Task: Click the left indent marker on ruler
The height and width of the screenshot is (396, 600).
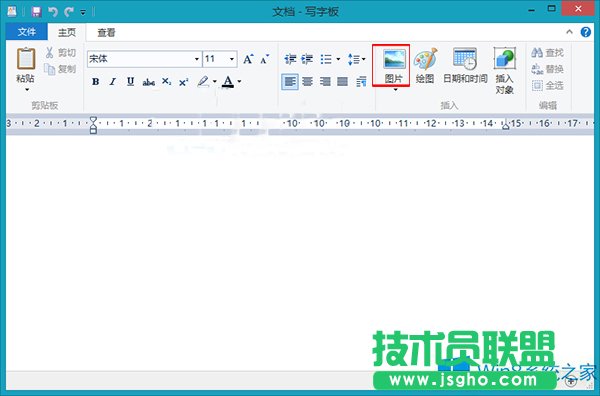Action: 93,125
